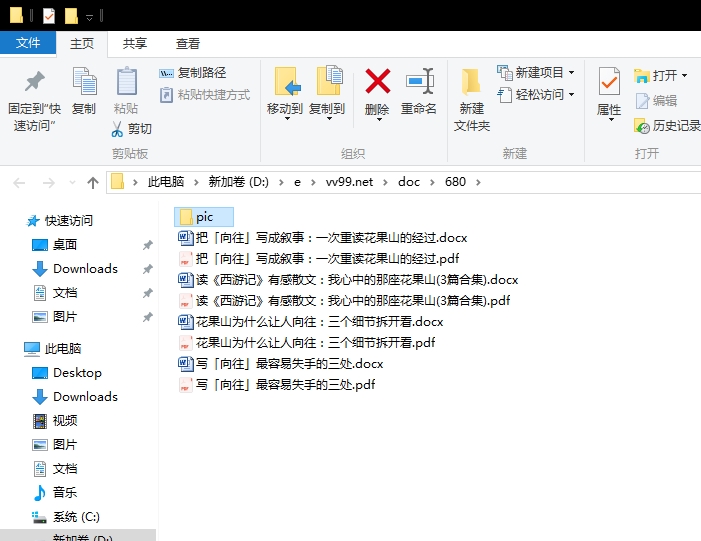The width and height of the screenshot is (701, 541).
Task: Click the 680 breadcrumb segment
Action: point(455,182)
